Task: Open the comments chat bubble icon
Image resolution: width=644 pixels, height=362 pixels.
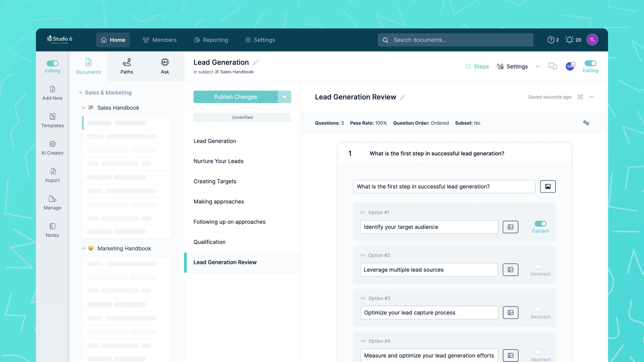Action: click(x=552, y=66)
